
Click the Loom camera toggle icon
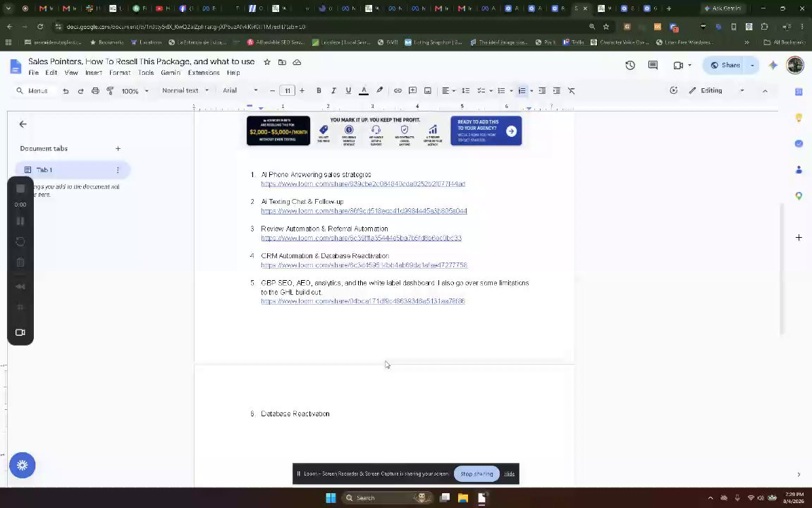pyautogui.click(x=20, y=332)
